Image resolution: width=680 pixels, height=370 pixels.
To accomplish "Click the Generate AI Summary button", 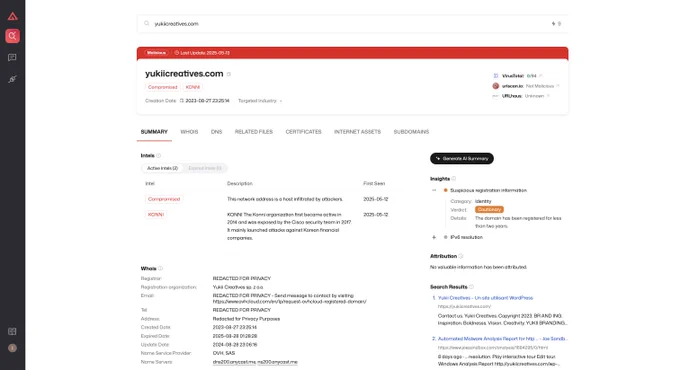I will (x=462, y=158).
